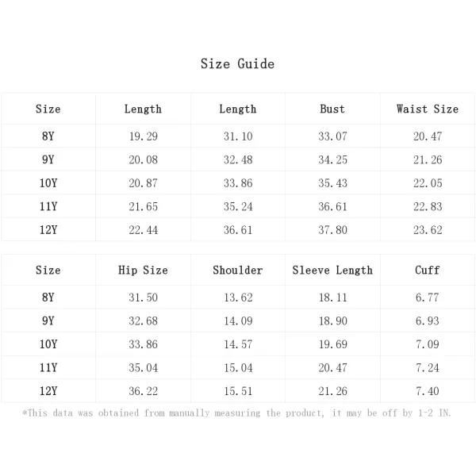The image size is (476, 476).
Task: Select the 8Y row in top table
Action: (x=238, y=136)
